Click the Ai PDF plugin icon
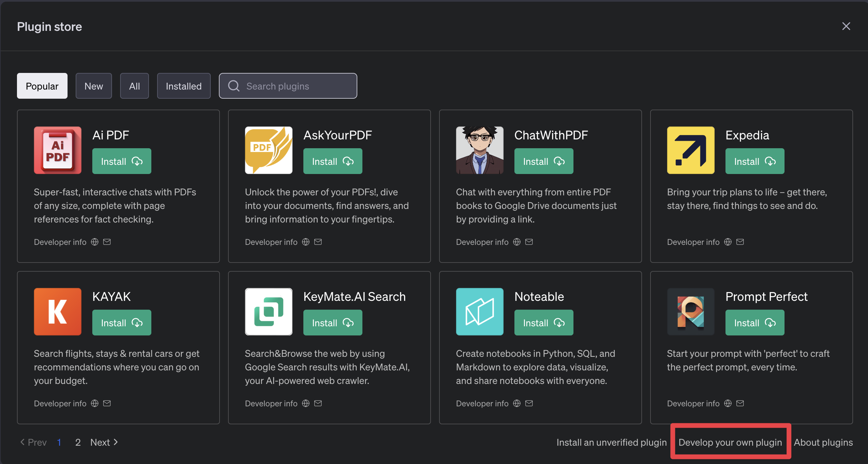 coord(57,150)
